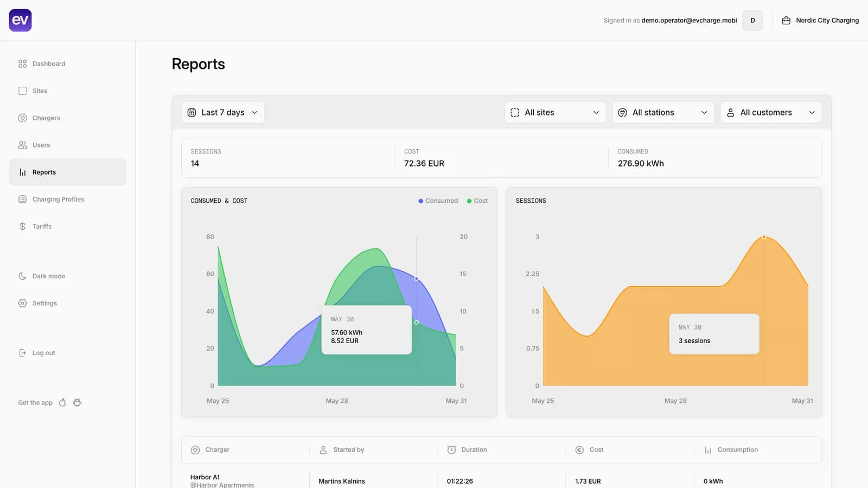
Task: Click the 276.90 kWh consumed value
Action: pyautogui.click(x=641, y=163)
